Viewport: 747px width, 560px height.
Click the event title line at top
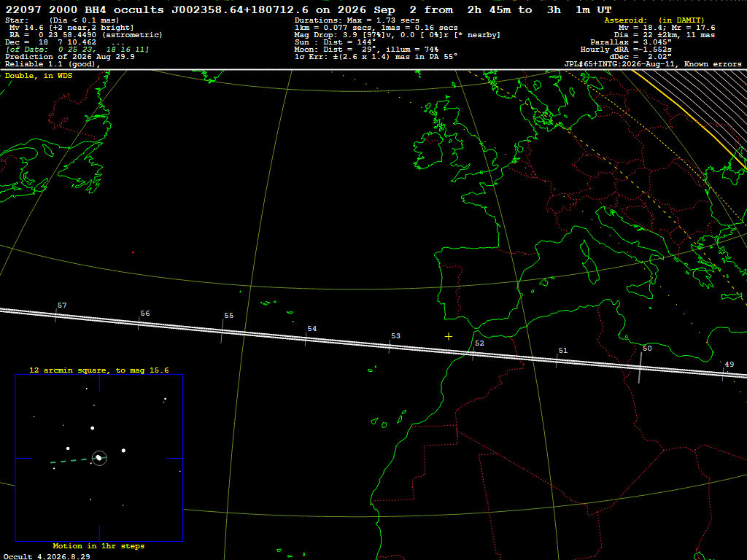309,9
